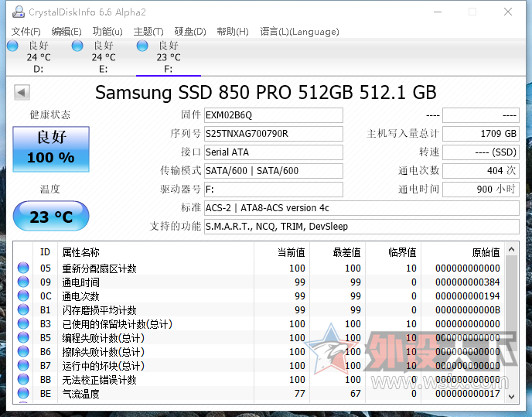Screen dimensions: 532x417
Task: Select the 无法校正错误计数 row
Action: pos(259,379)
